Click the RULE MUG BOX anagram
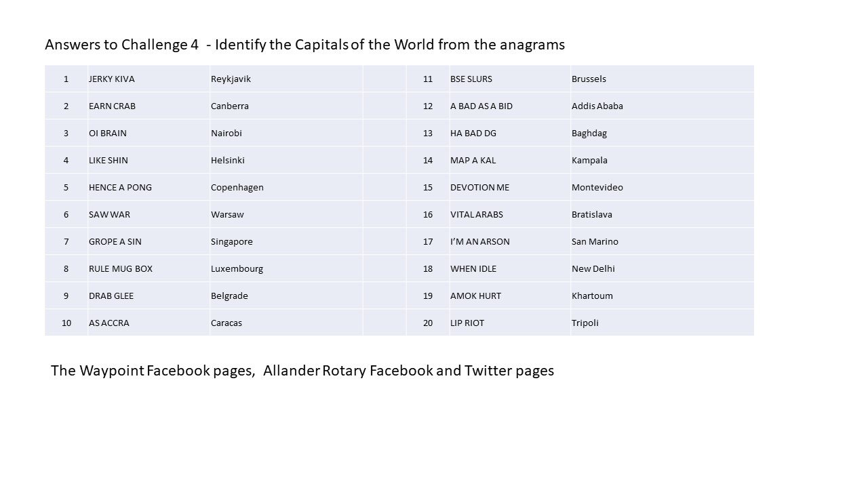Viewport: 868px width, 488px height. coord(121,268)
